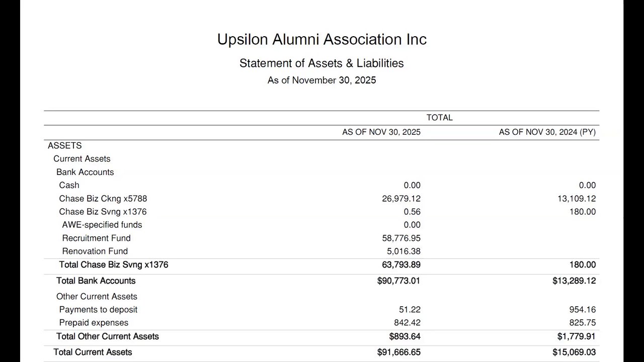Click the ASSETS top-level heading
Image resolution: width=644 pixels, height=362 pixels.
[x=64, y=146]
